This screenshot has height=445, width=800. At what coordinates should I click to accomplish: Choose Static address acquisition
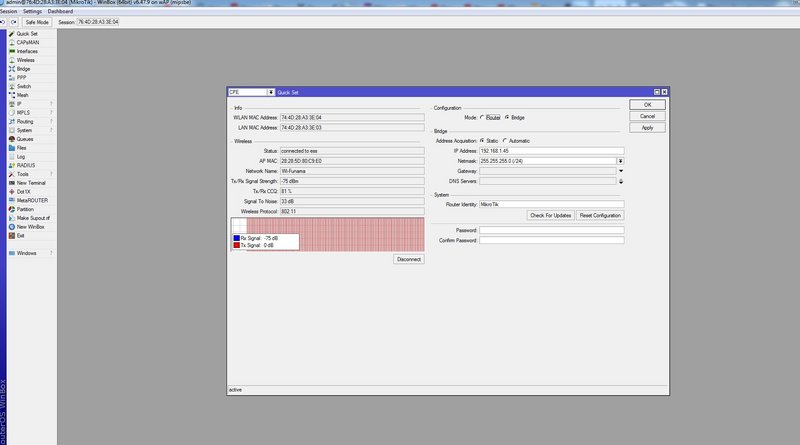(482, 140)
